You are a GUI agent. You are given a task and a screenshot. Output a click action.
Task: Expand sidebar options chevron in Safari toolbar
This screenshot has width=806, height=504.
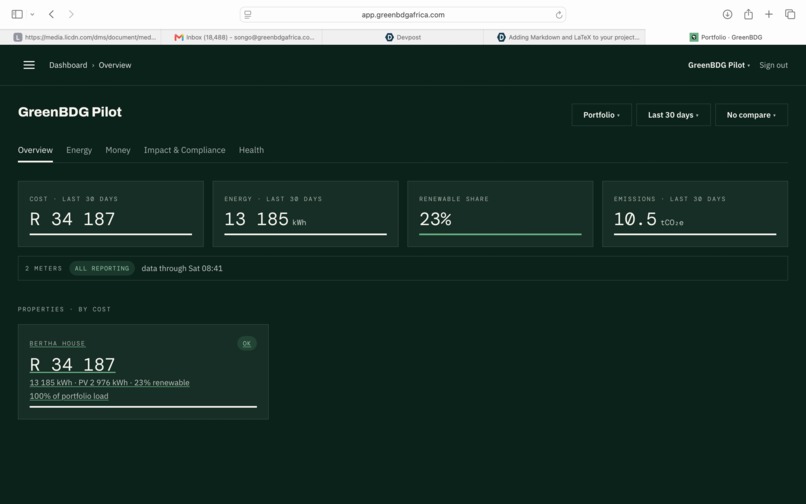[x=32, y=14]
